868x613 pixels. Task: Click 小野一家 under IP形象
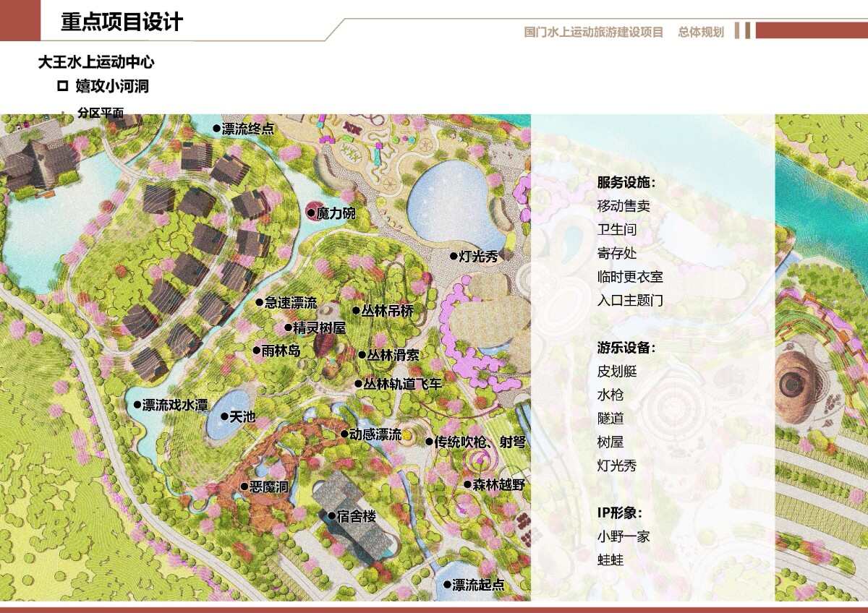[x=624, y=537]
